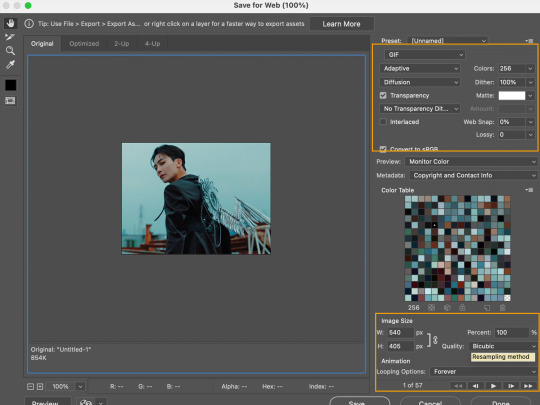Zoom in with the plus icon
The height and width of the screenshot is (405, 540).
(40, 386)
